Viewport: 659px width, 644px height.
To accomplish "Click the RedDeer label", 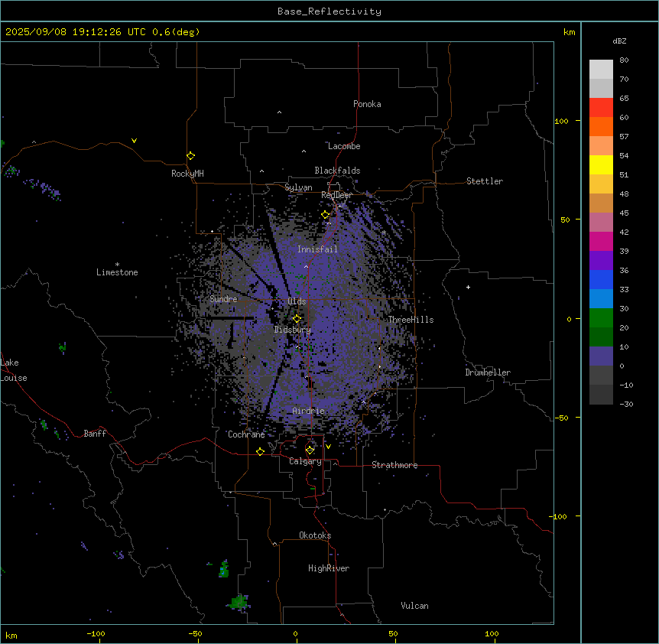I will pyautogui.click(x=336, y=195).
